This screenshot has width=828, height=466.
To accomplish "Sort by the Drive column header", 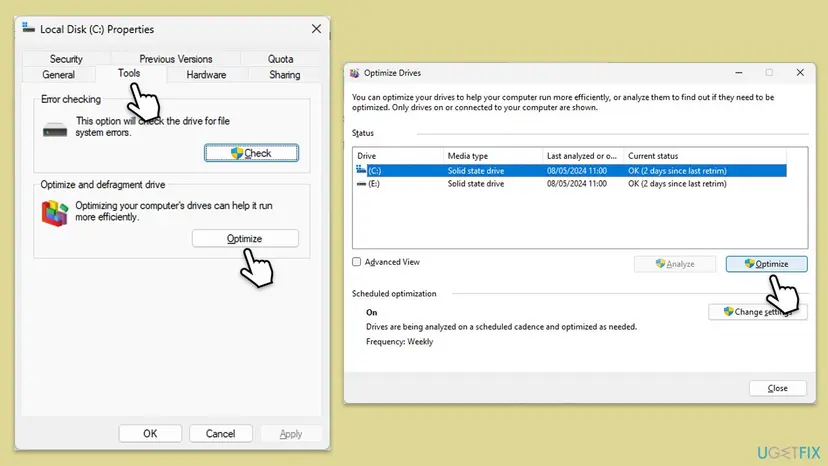I will pos(398,156).
